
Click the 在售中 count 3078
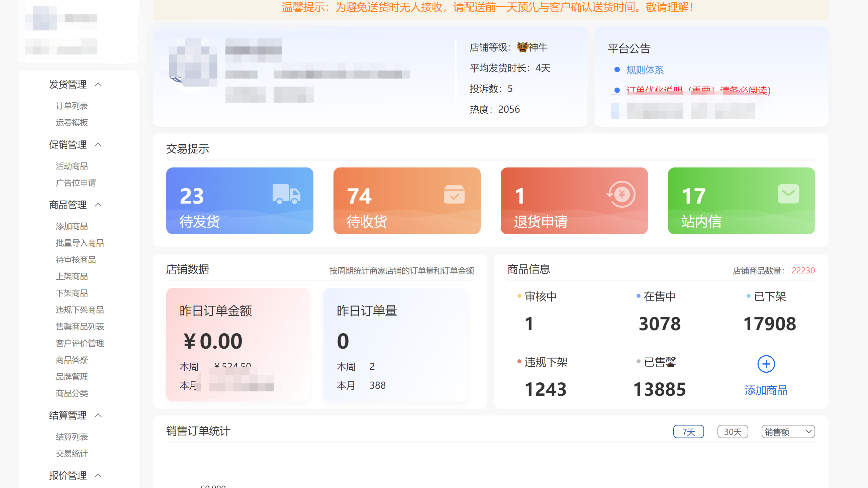coord(659,324)
